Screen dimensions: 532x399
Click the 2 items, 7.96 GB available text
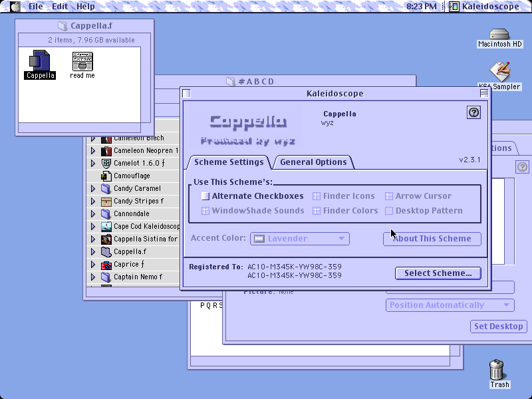(91, 40)
